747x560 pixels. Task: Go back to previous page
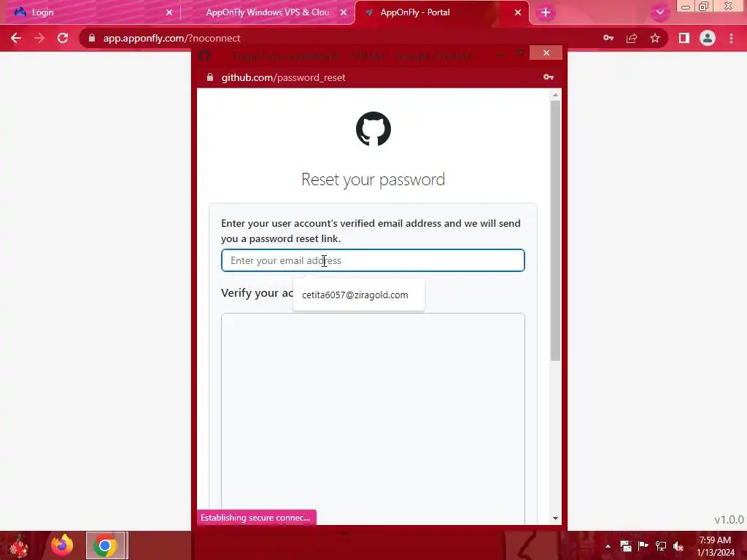(x=16, y=38)
